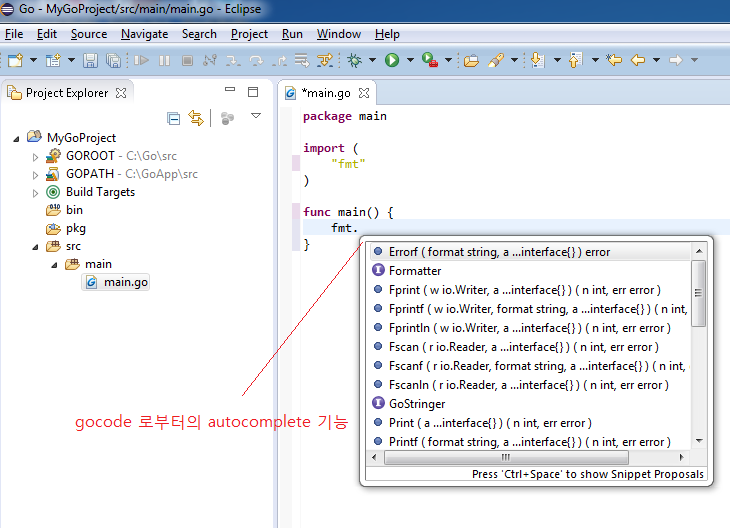Open the Source menu
Image resolution: width=730 pixels, height=528 pixels.
(x=89, y=34)
